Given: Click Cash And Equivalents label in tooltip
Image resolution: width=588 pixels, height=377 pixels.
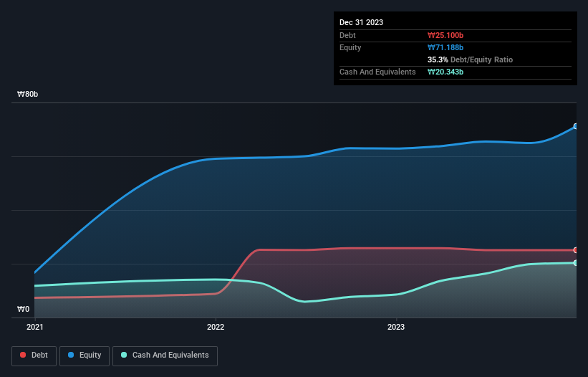Looking at the screenshot, I should pos(377,72).
